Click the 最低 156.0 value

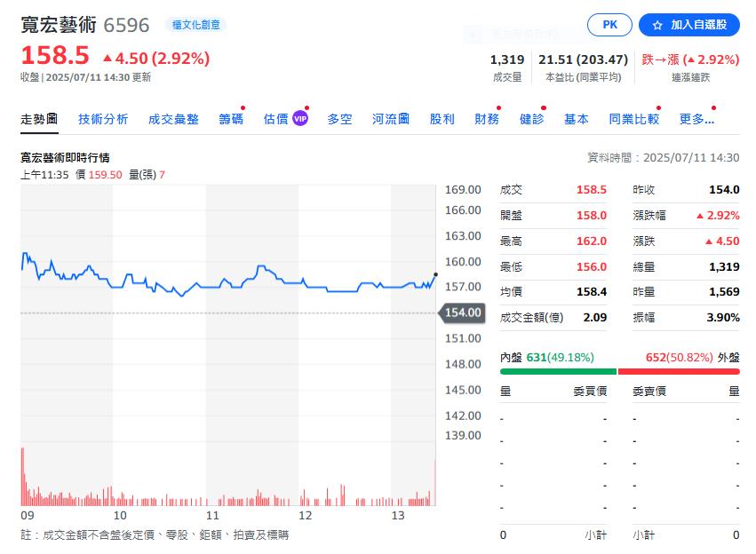[592, 266]
